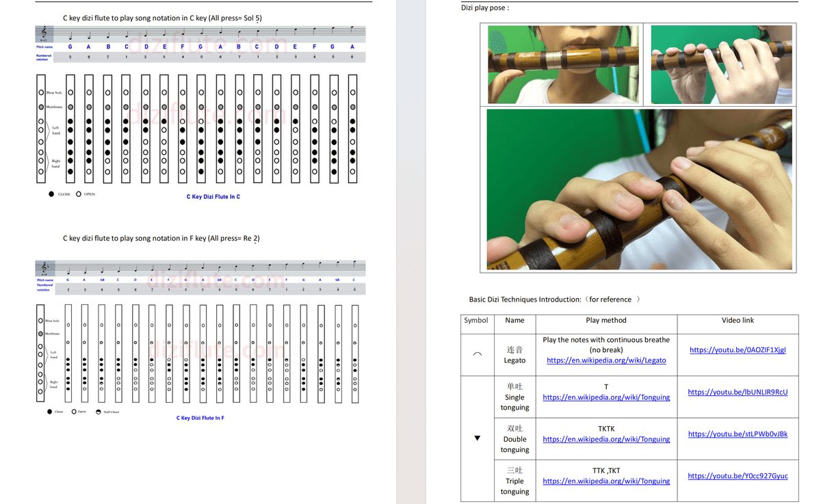Open the Legato YouTube video link

738,350
